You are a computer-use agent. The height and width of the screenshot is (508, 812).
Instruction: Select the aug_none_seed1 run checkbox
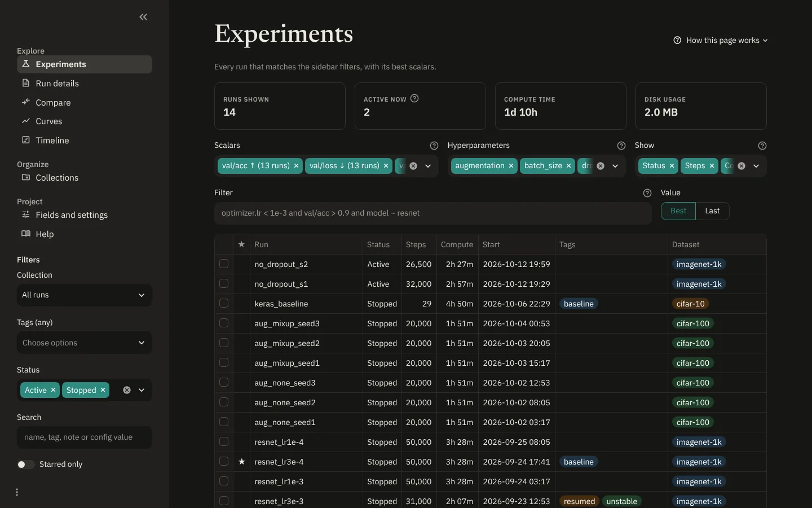point(224,422)
